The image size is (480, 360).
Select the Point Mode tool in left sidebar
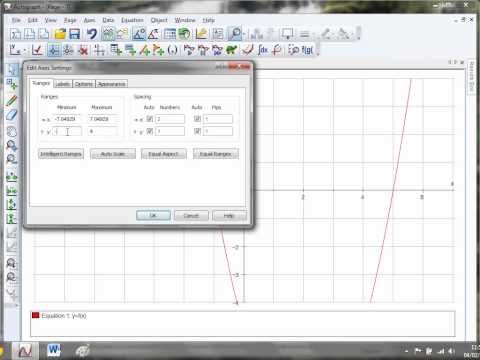point(12,84)
